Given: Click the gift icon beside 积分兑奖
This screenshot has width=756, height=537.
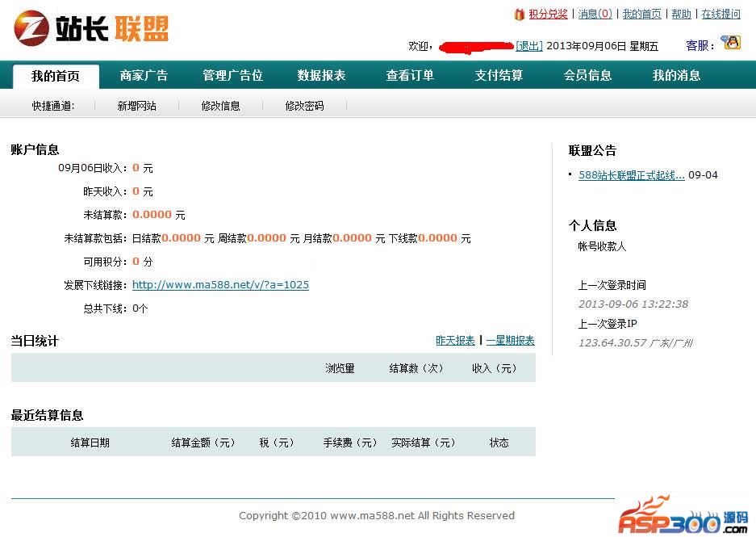Looking at the screenshot, I should pos(520,15).
